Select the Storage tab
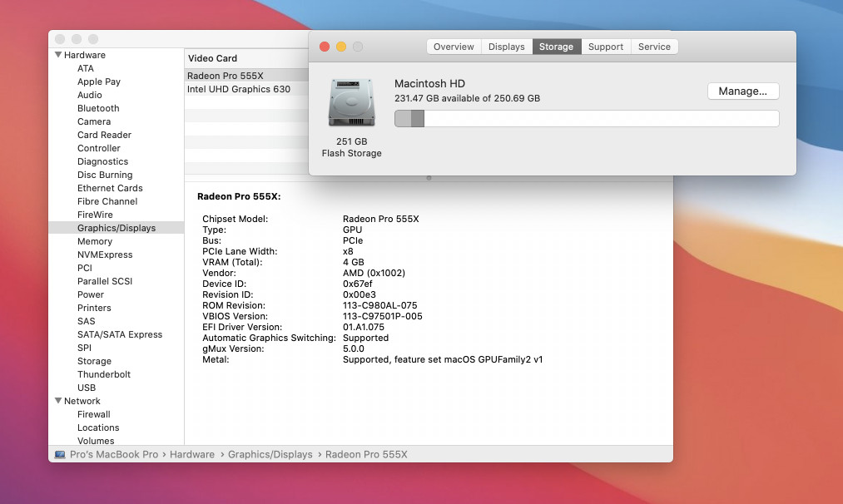Screen dimensions: 843x504 click(557, 47)
